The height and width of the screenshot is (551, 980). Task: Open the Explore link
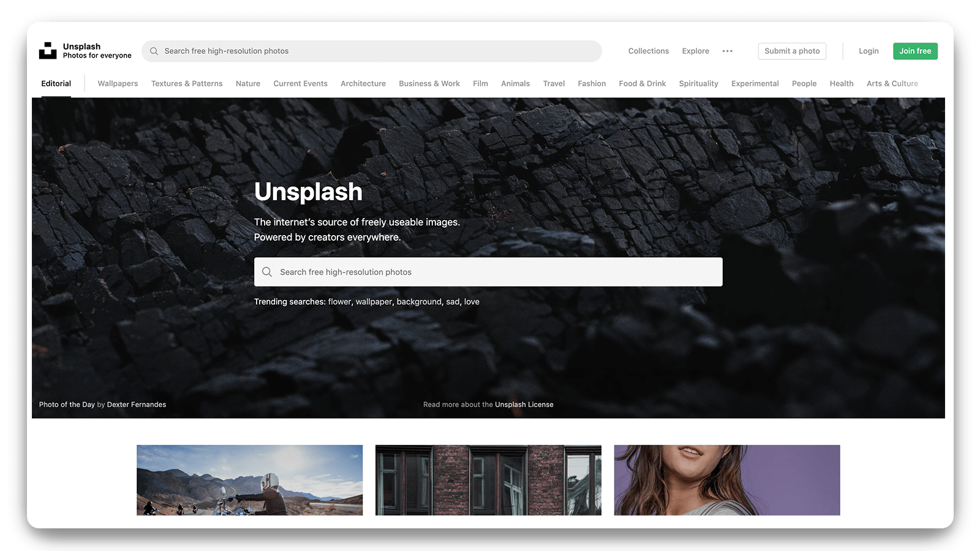tap(695, 51)
